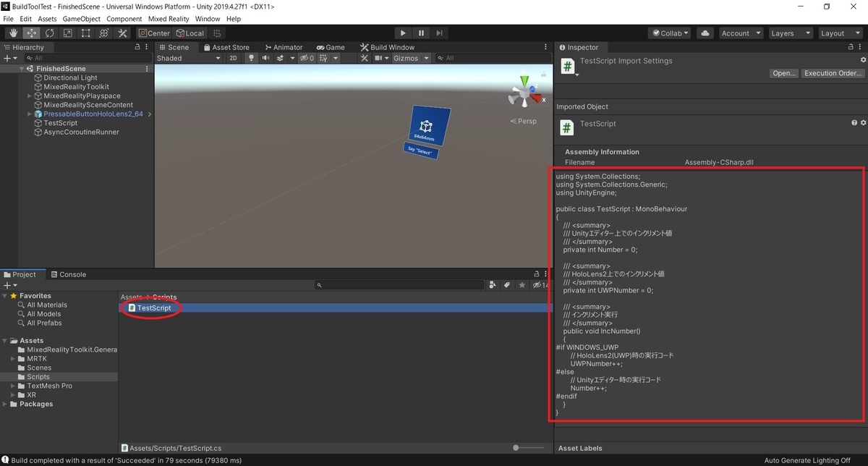
Task: Toggle scene grid visibility icon
Action: click(324, 58)
